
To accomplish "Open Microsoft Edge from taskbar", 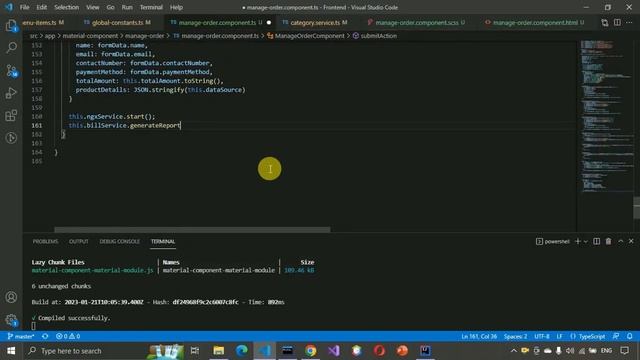I will click(242, 351).
